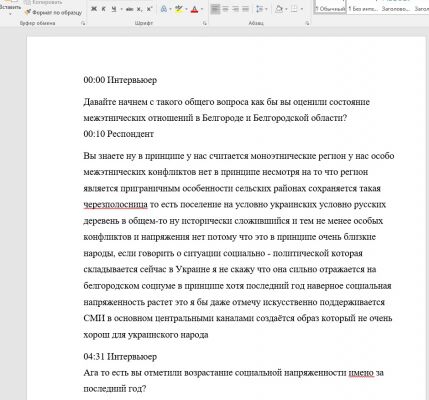Open Шрифт font dialog launcher
The image size is (429, 400).
pos(205,23)
